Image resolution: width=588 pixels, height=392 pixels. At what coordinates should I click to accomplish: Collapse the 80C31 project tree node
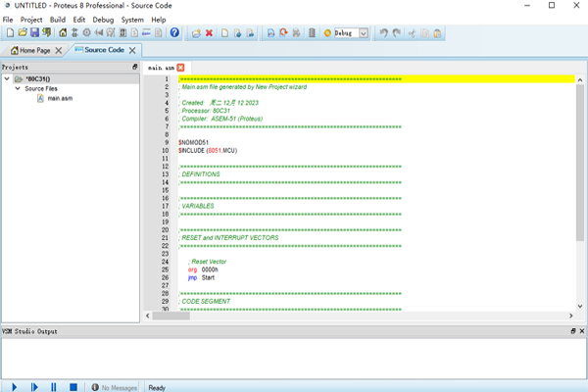7,78
